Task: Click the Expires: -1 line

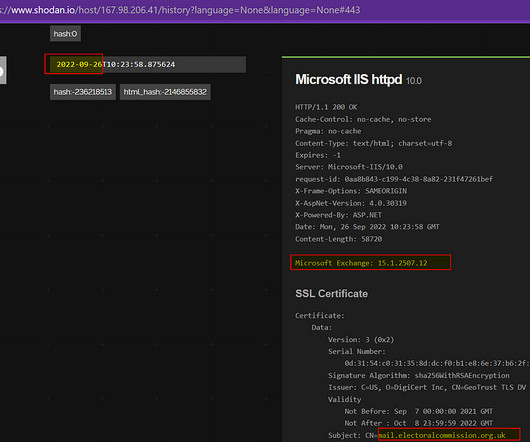Action: click(x=318, y=155)
